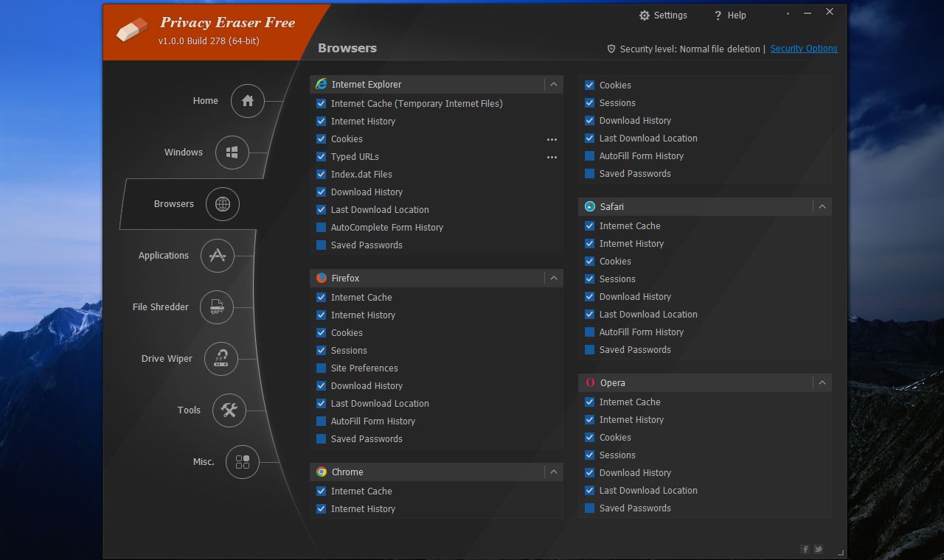Go to the Home tab label
The height and width of the screenshot is (560, 944).
206,101
